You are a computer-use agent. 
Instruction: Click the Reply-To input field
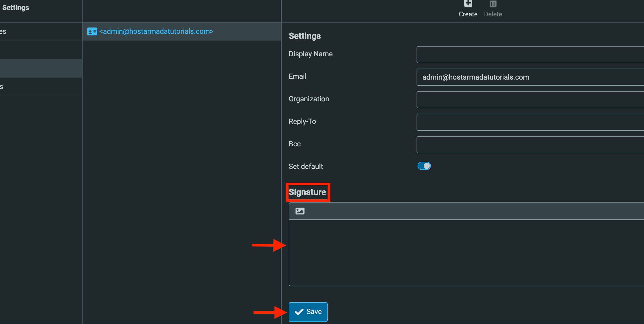[x=530, y=122]
